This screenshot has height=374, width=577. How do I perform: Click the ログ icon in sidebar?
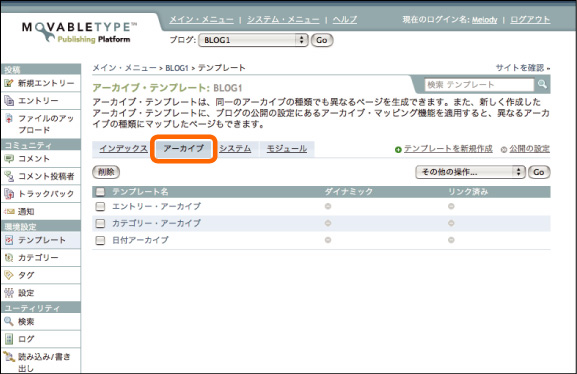point(9,339)
